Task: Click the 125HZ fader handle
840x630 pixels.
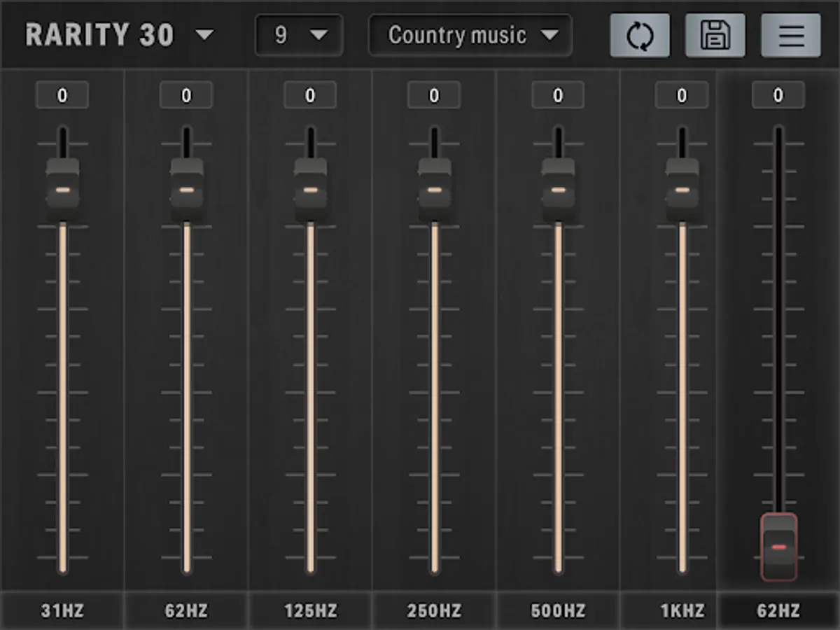Action: [310, 189]
